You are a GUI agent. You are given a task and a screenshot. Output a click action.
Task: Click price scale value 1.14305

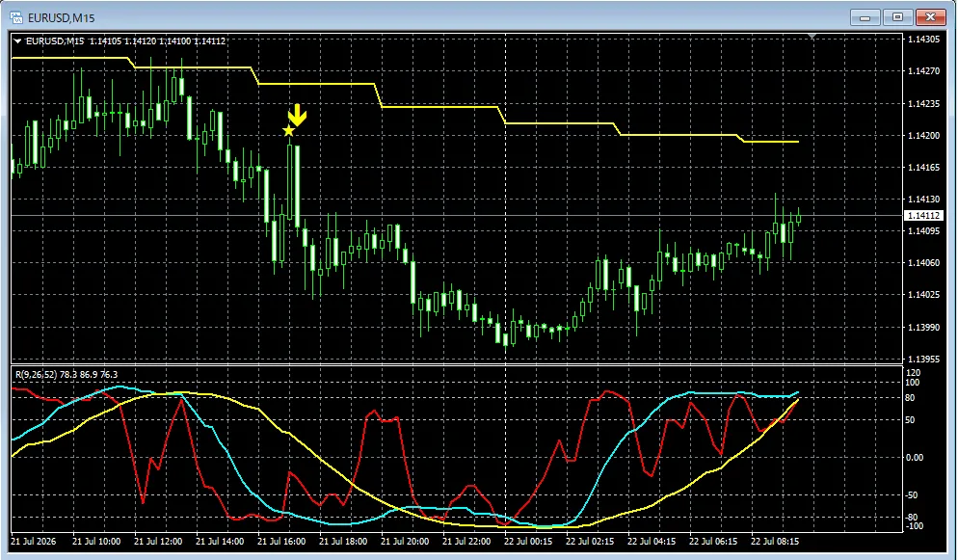923,40
